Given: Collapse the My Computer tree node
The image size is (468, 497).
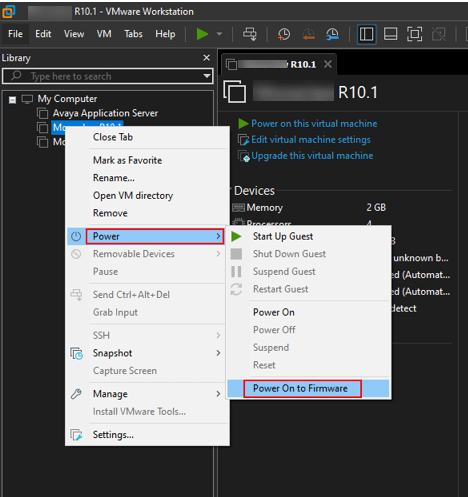Looking at the screenshot, I should point(12,100).
